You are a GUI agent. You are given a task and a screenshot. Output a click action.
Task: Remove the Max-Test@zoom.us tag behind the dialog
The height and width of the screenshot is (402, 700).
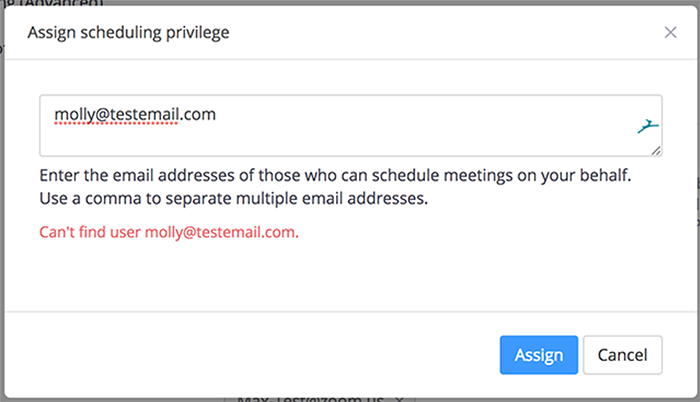[x=398, y=398]
